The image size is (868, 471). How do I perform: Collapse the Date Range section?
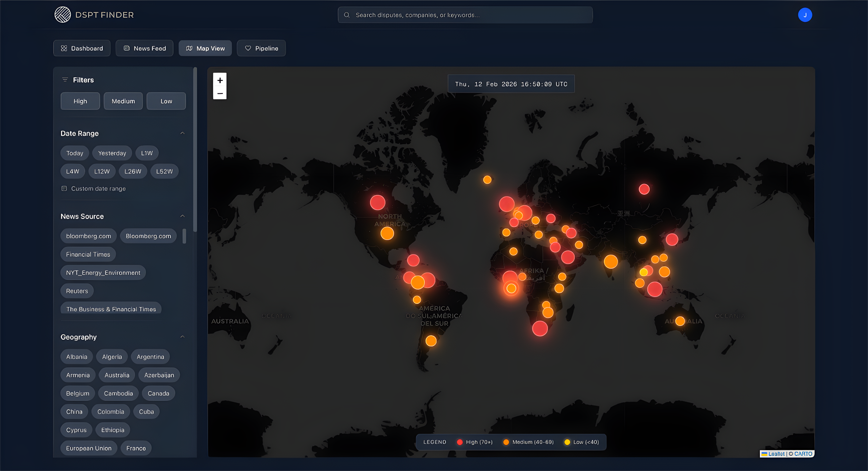[x=182, y=133]
